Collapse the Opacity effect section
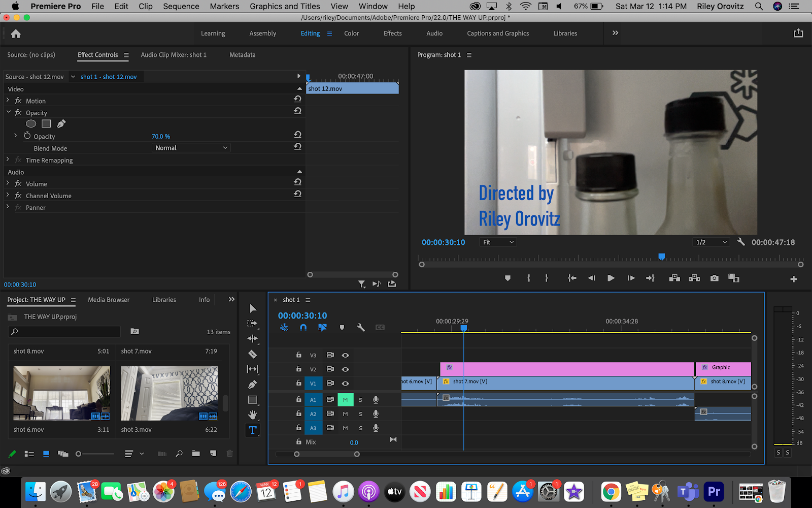Screen dimensions: 812x508 click(x=8, y=112)
